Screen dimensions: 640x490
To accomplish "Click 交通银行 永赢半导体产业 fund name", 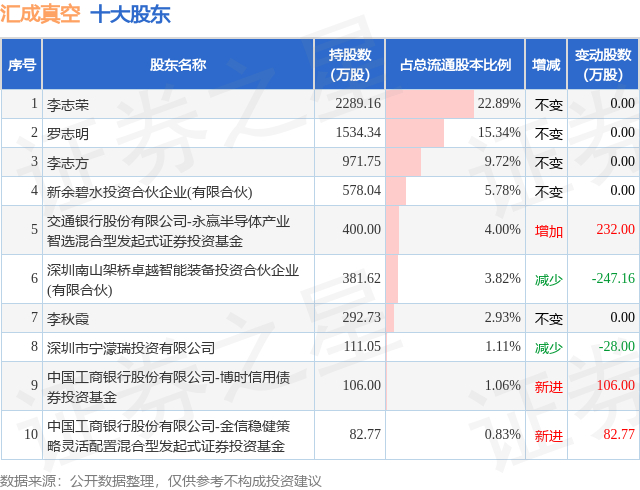I will [x=168, y=231].
